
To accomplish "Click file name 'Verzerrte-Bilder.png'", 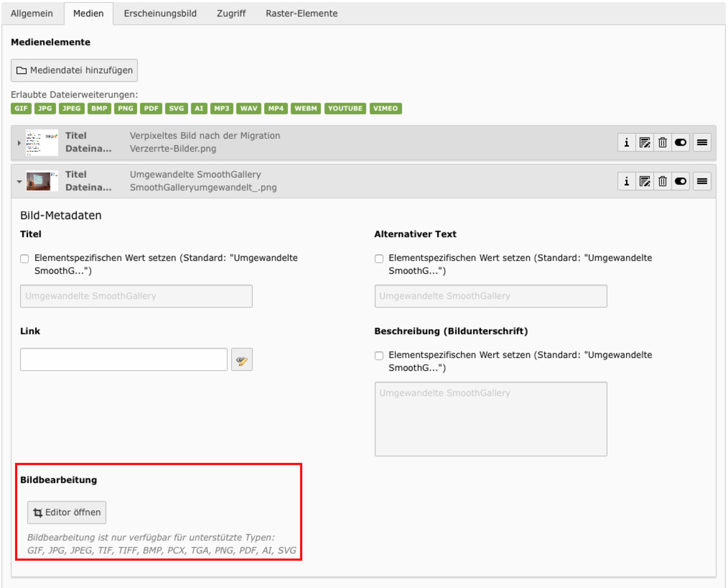I will (x=173, y=149).
